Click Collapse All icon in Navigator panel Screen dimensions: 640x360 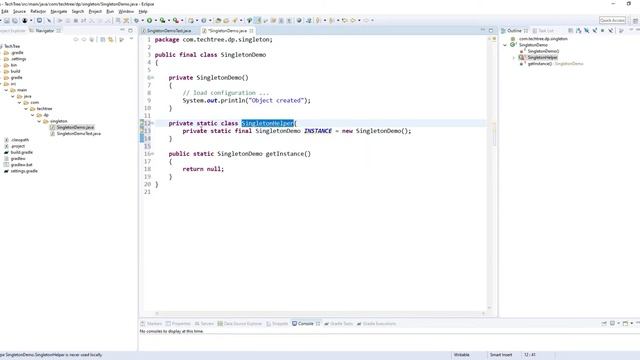pyautogui.click(x=102, y=40)
